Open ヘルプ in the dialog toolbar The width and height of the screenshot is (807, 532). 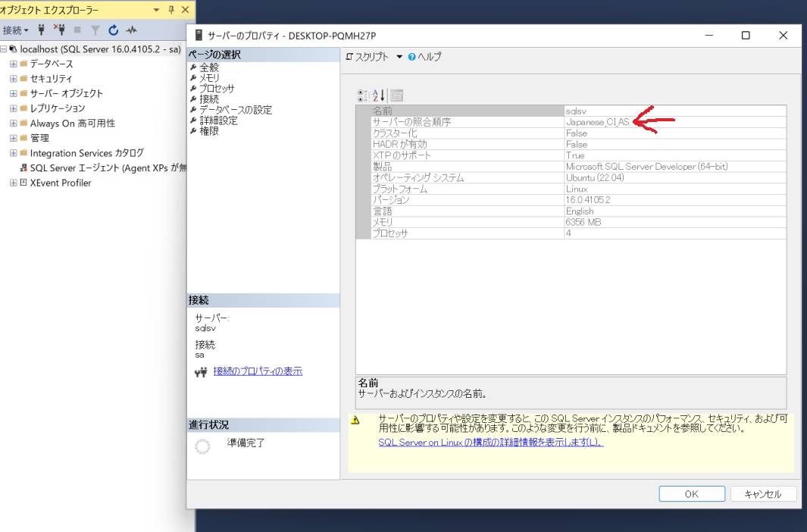(425, 57)
